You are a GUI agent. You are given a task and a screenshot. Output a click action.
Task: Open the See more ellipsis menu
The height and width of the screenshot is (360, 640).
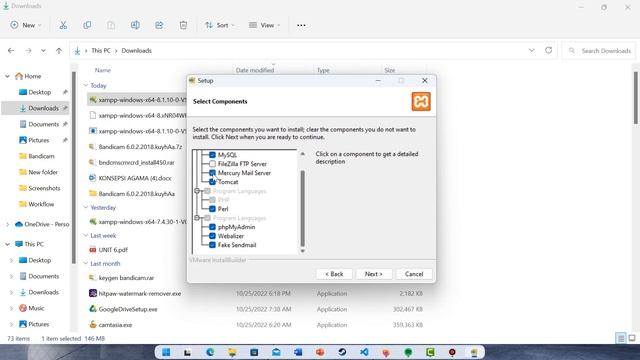pos(301,25)
